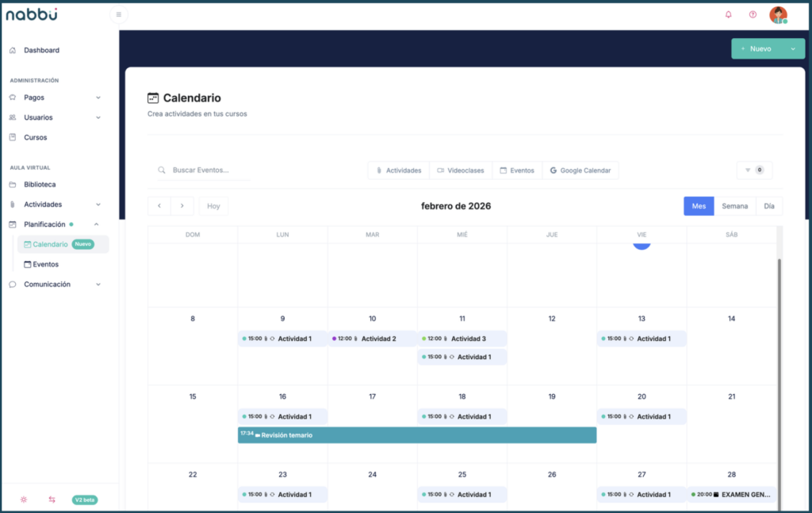
Task: Click the nabbu logo
Action: coord(32,14)
